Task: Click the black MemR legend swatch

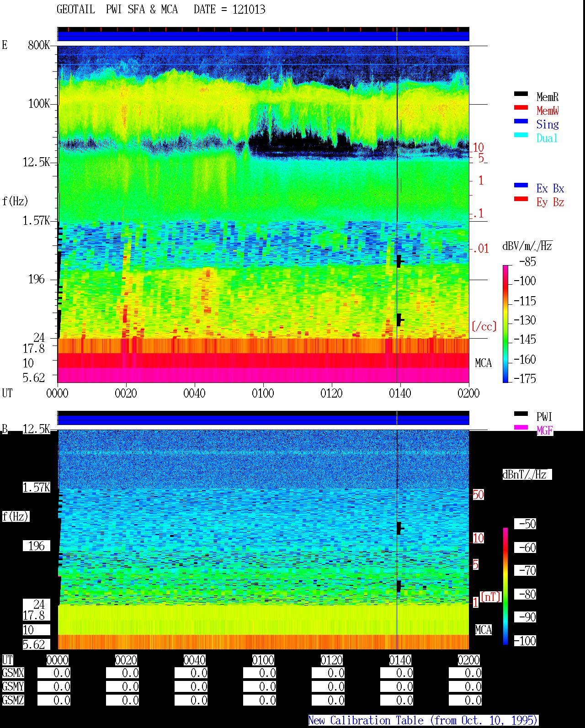Action: (521, 94)
